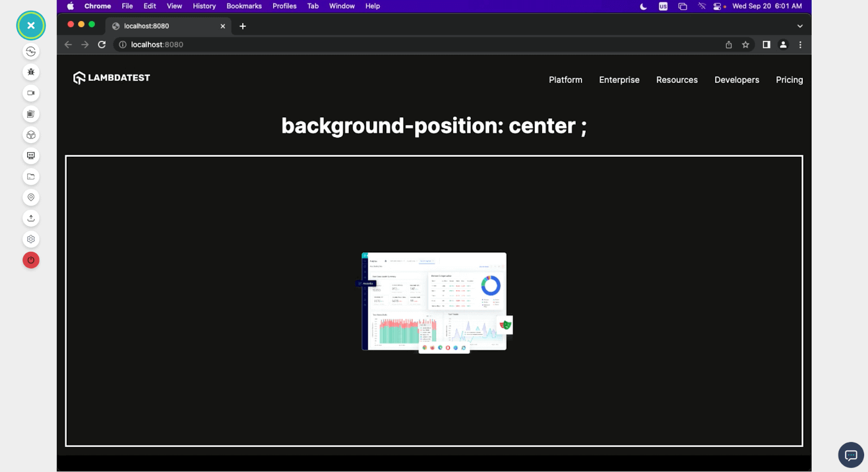Close the localhost:8080 tab

click(222, 26)
